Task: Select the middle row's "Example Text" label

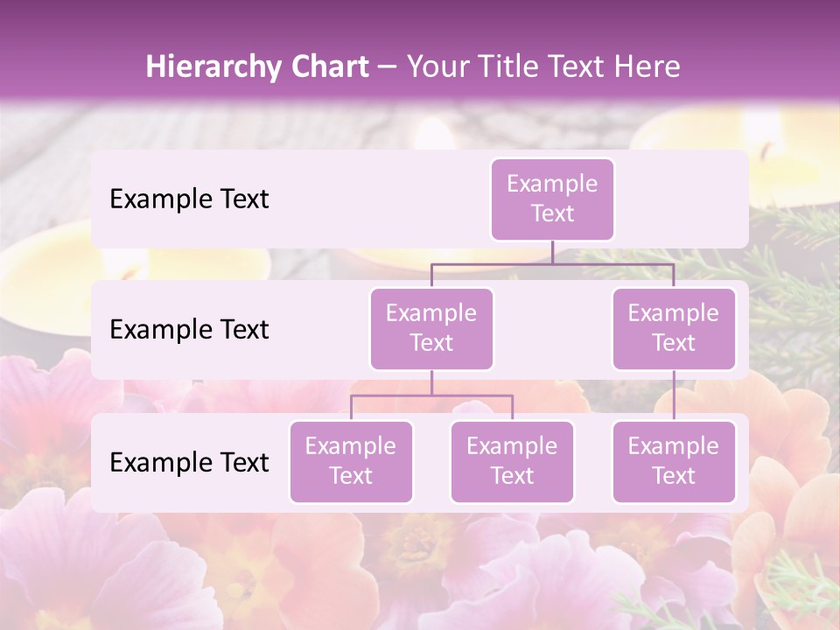Action: coord(189,329)
